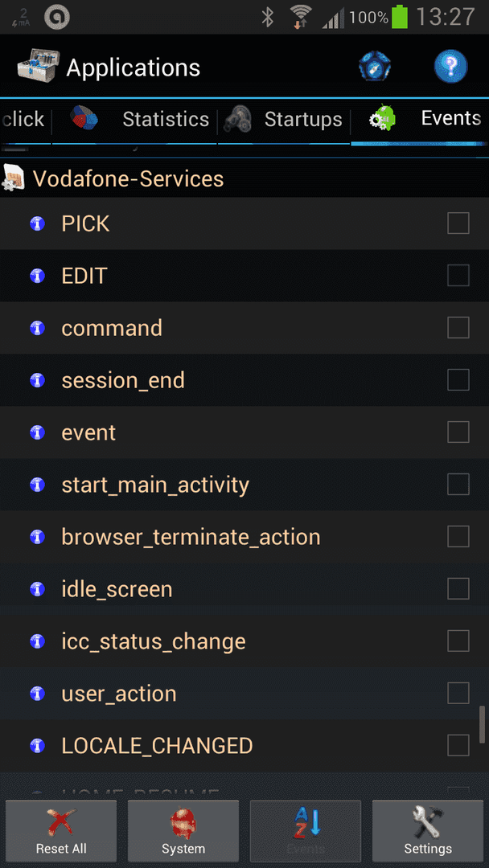489x868 pixels.
Task: Tap the toolbox Applications icon
Action: 38,67
